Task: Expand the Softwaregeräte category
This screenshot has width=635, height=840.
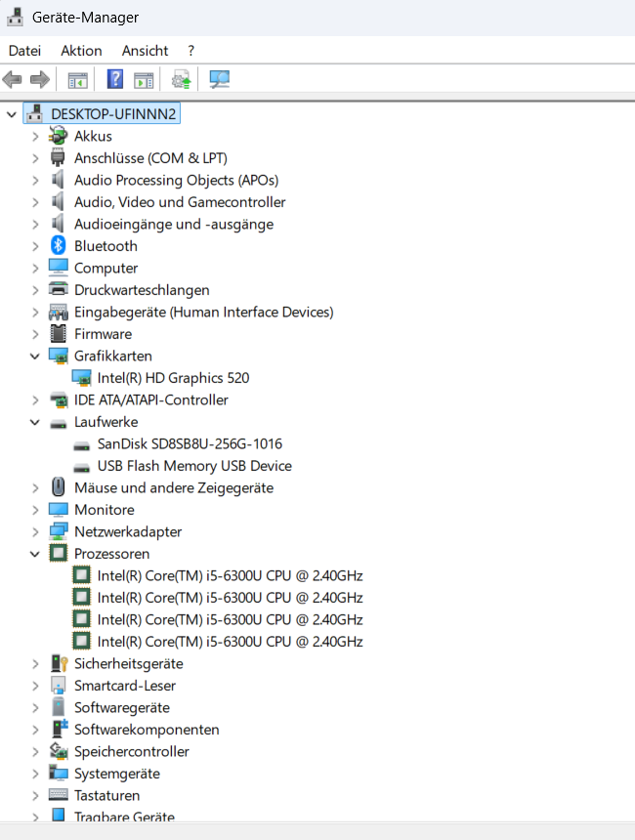Action: [35, 708]
